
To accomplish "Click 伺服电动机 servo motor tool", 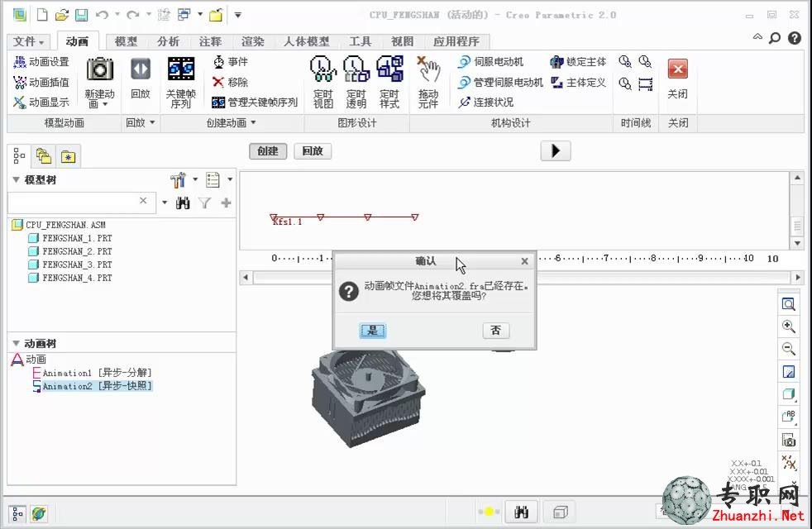I will pyautogui.click(x=490, y=62).
